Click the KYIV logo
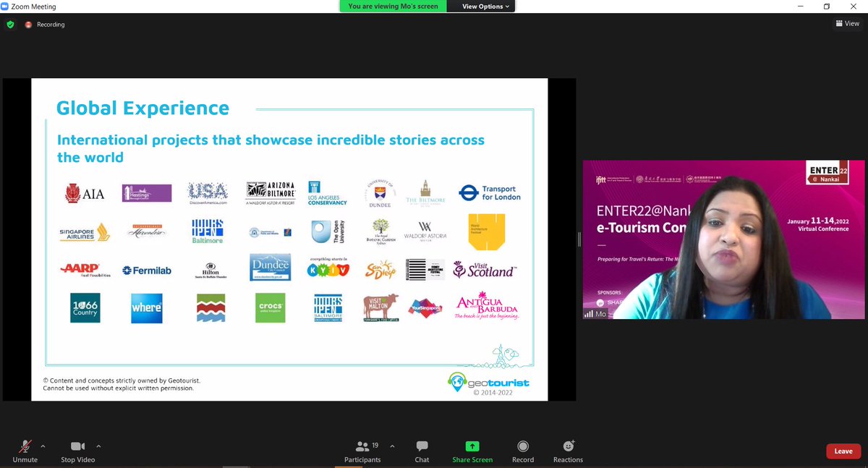The image size is (868, 468). 328,268
